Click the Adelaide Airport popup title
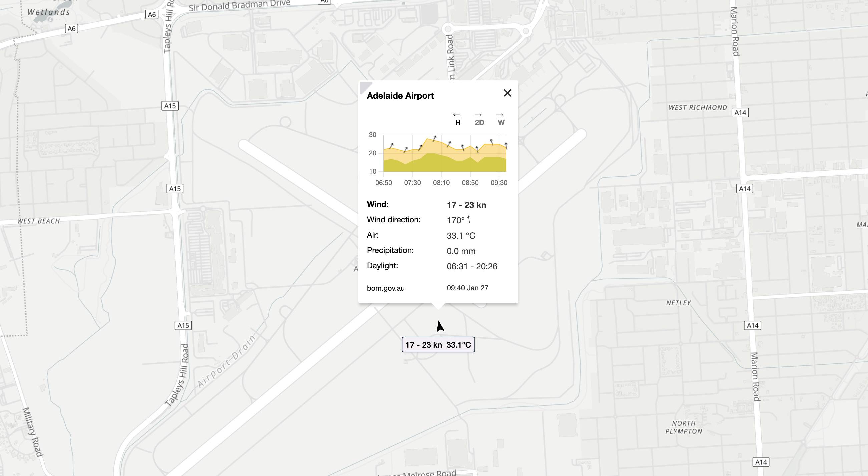 tap(400, 95)
